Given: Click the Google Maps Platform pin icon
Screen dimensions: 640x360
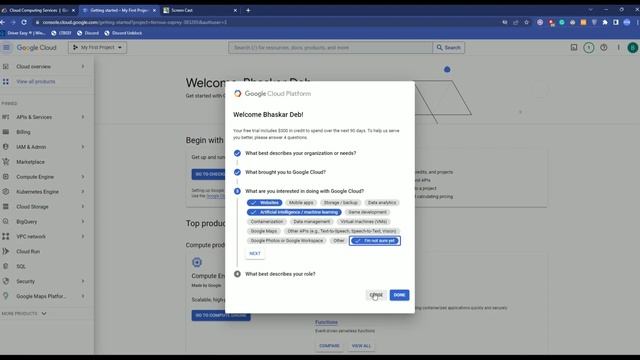Looking at the screenshot, I should click(6, 296).
